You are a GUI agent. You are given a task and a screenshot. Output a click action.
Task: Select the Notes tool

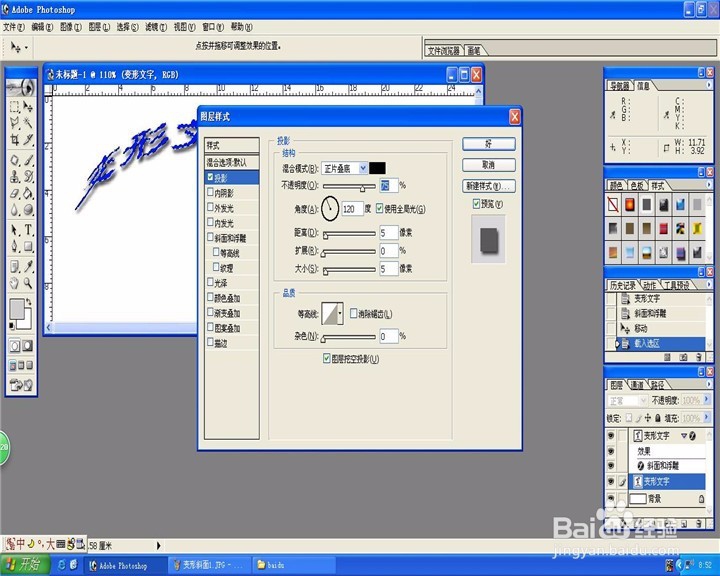(x=15, y=266)
